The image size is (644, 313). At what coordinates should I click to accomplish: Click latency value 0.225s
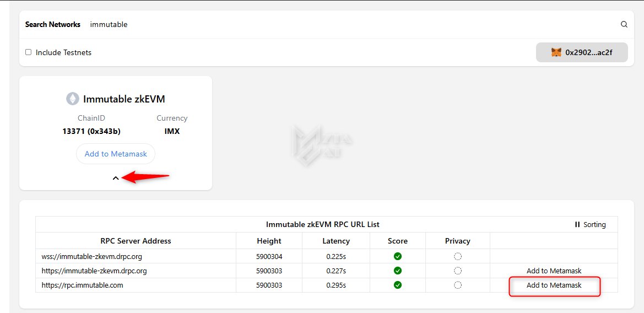(336, 257)
